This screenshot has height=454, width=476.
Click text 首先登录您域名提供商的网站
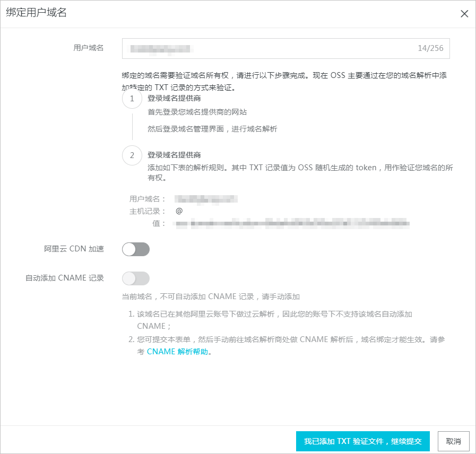click(x=197, y=112)
